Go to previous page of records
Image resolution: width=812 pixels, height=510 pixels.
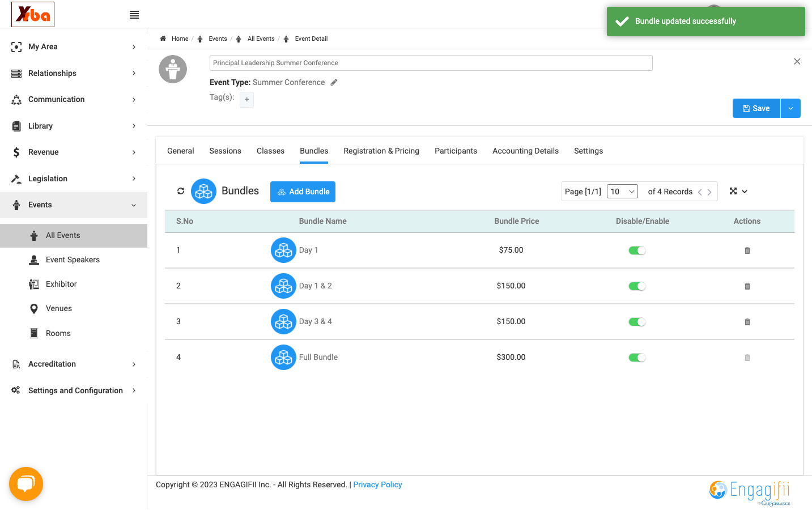tap(700, 192)
